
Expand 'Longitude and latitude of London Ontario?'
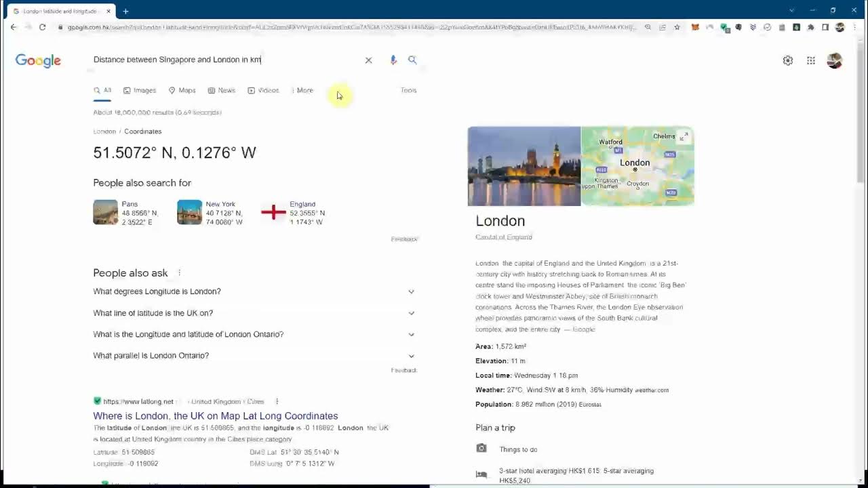click(x=254, y=334)
